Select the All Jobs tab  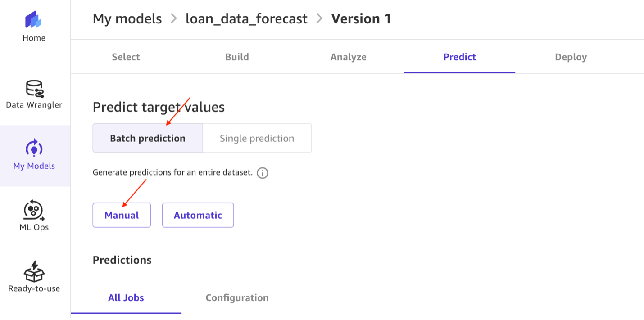[x=126, y=298]
